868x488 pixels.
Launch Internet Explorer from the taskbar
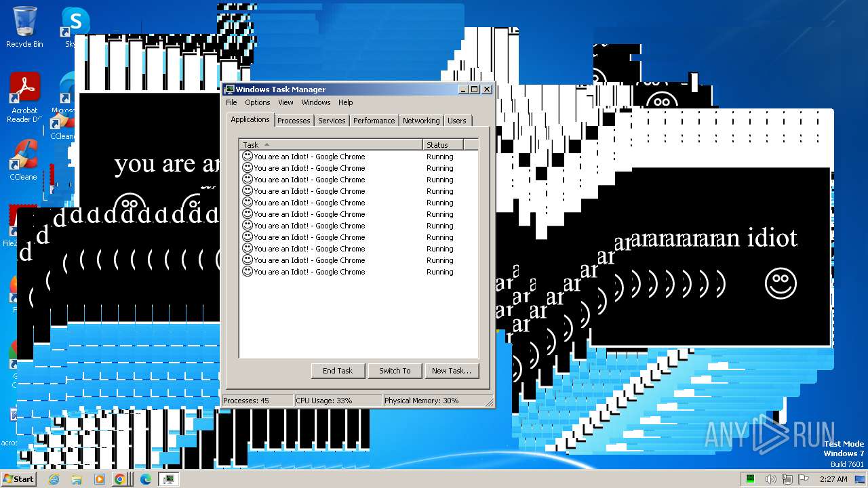tap(54, 479)
